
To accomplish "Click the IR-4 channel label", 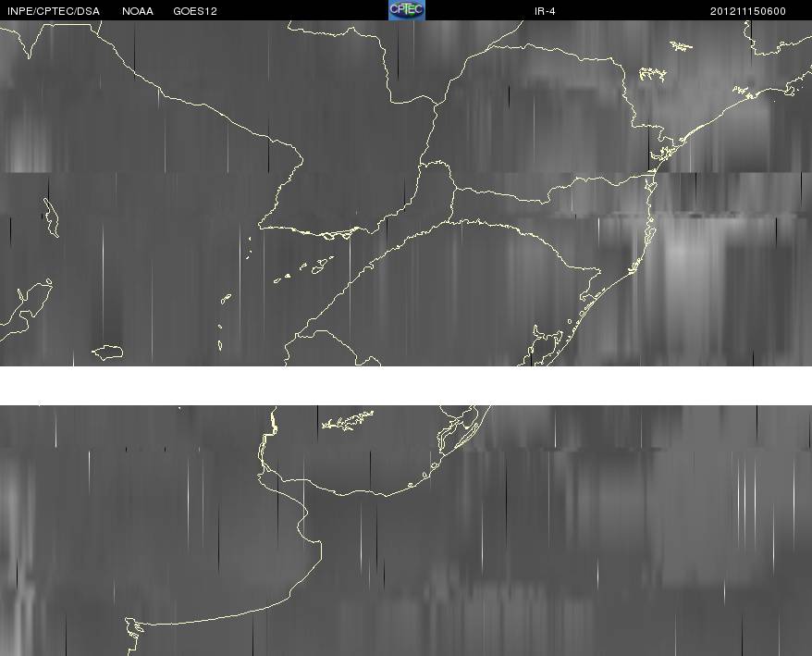I will pyautogui.click(x=545, y=11).
